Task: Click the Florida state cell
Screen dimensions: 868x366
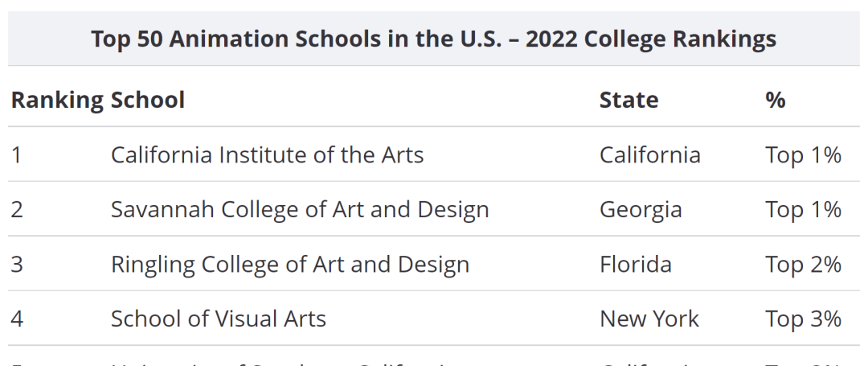Action: 636,264
